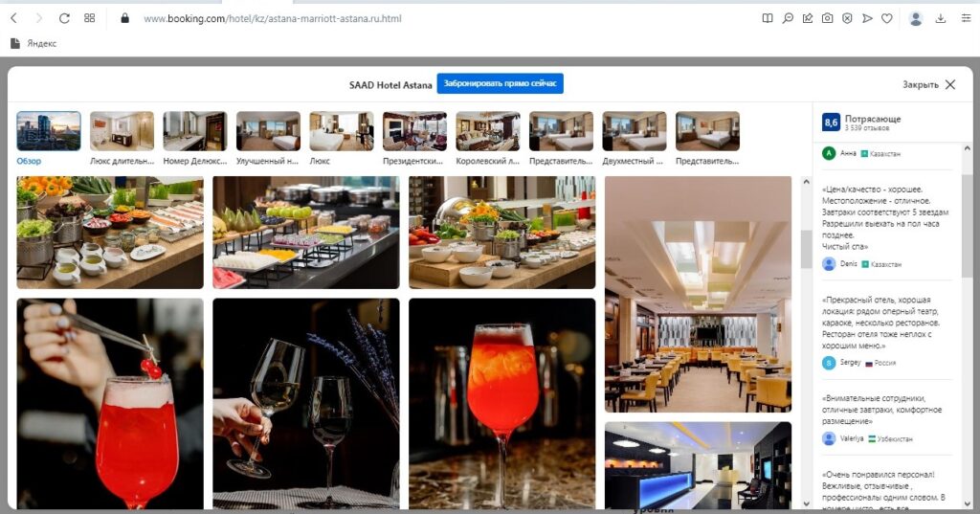The image size is (980, 514).
Task: Open the tab grid overview icon
Action: tap(89, 19)
